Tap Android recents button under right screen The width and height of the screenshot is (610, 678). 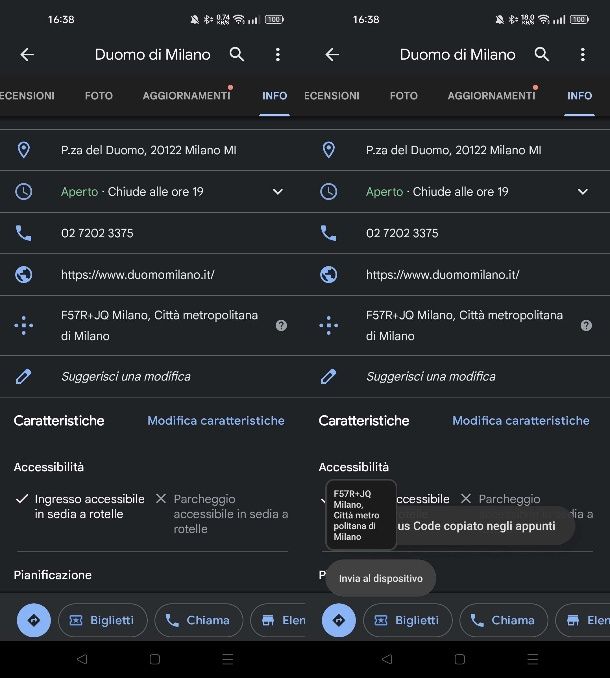click(533, 659)
